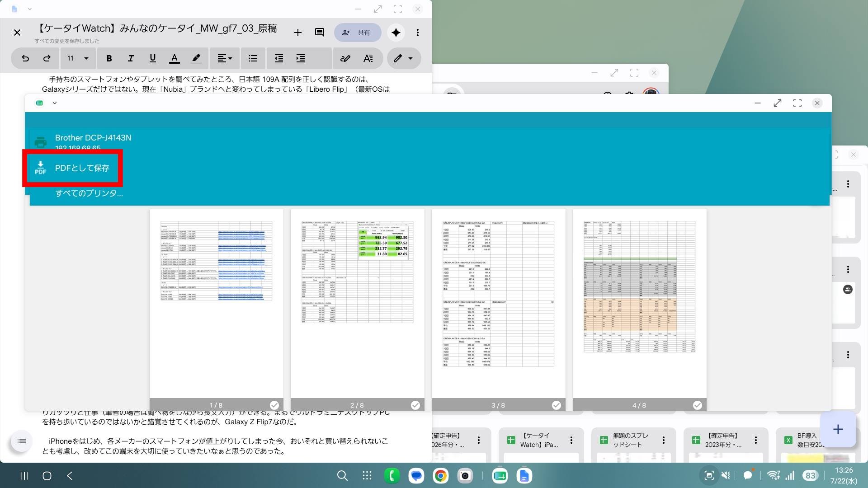Open Messages app from taskbar
Screen dimensions: 868x488
[x=416, y=475]
